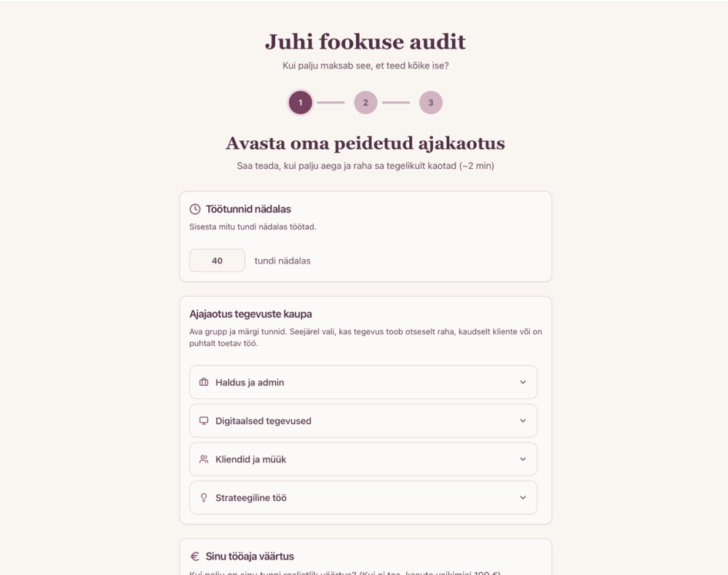The height and width of the screenshot is (575, 728).
Task: Click the clock icon beside Töötunnid nädalas
Action: pyautogui.click(x=195, y=210)
